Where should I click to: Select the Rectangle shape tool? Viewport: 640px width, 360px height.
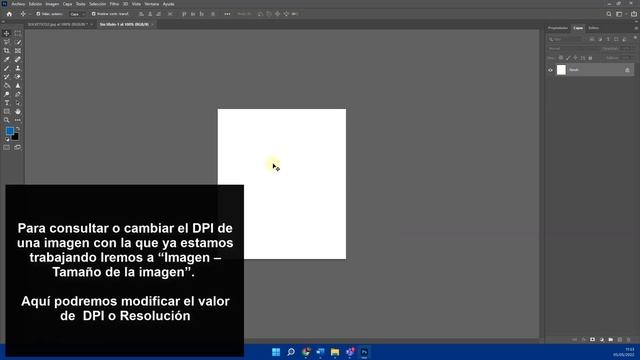pos(7,111)
